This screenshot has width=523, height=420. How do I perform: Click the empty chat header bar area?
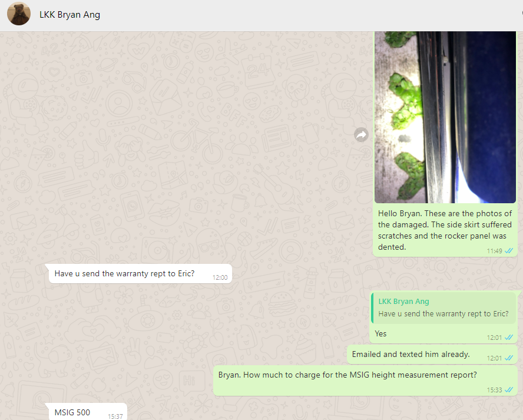coord(306,15)
